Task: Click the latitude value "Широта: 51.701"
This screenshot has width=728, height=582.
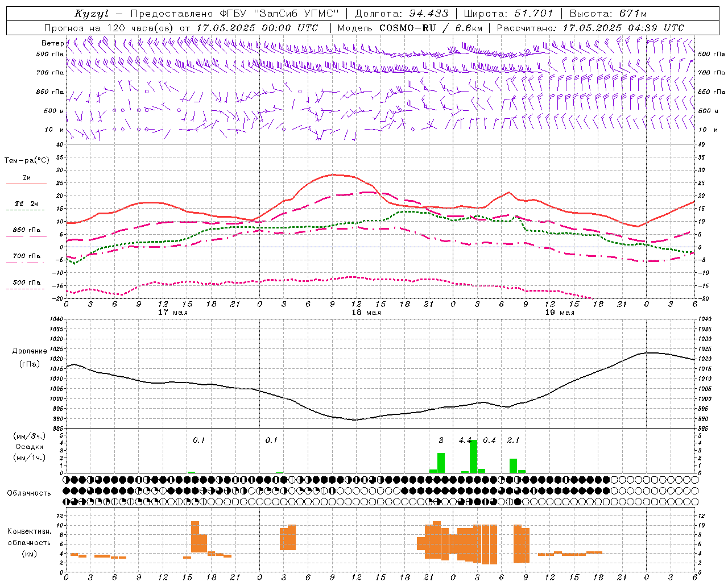Action: tap(508, 14)
